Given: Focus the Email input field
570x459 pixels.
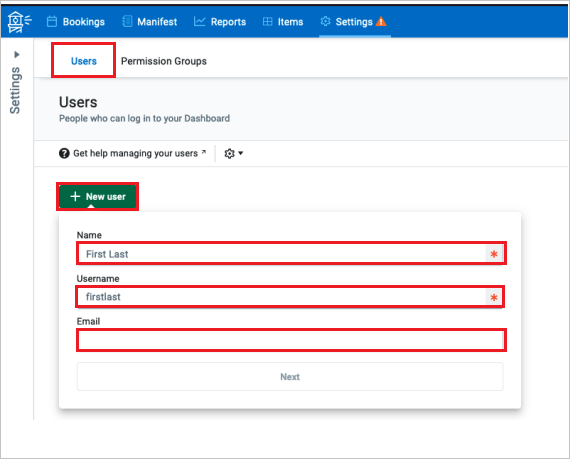Looking at the screenshot, I should click(291, 341).
